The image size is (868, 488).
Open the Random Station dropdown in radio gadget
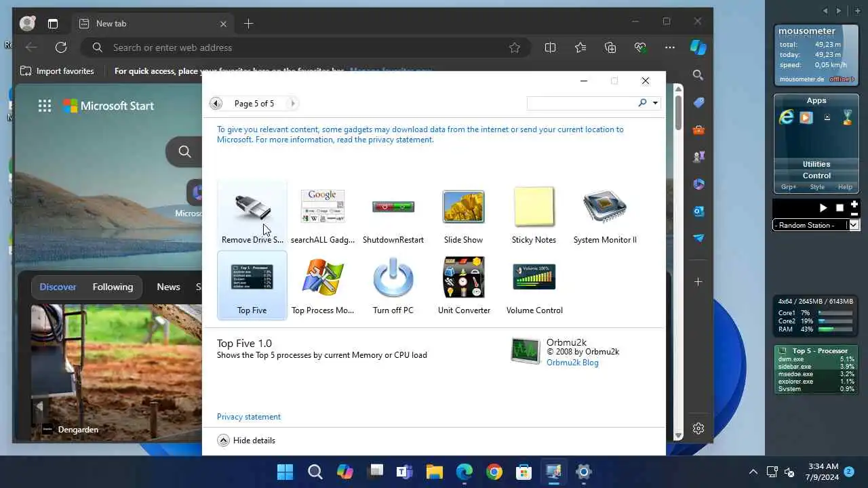tap(854, 224)
